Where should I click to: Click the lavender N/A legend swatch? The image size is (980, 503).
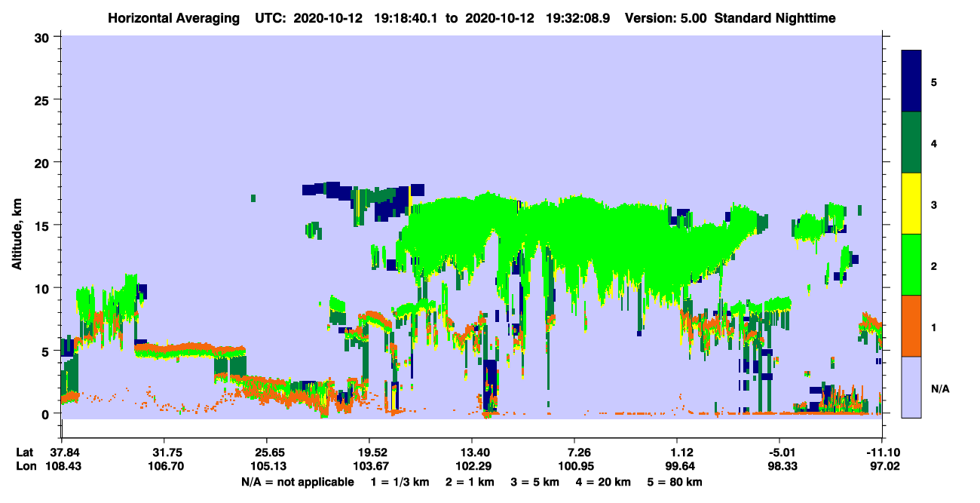tap(911, 386)
